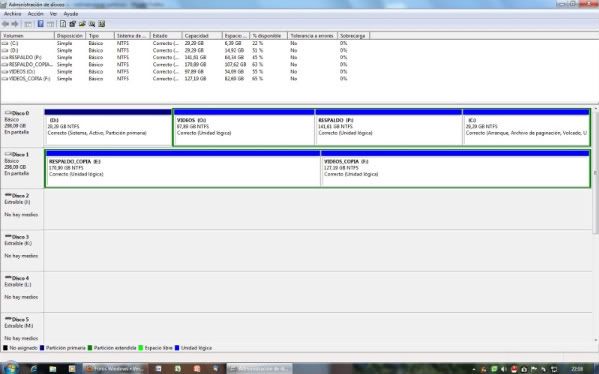This screenshot has height=374, width=599.
Task: Open the Ayuda menu
Action: click(71, 14)
